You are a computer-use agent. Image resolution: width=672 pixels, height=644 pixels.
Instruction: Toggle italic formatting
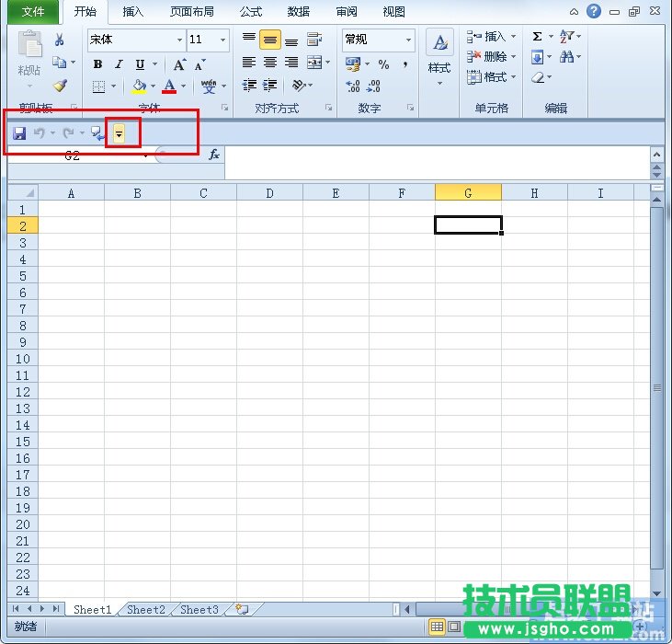coord(119,64)
